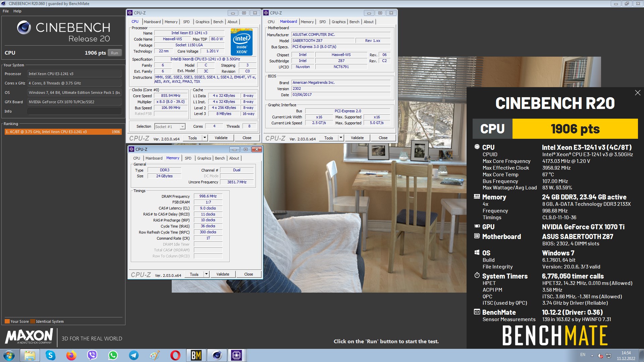Image resolution: width=644 pixels, height=362 pixels.
Task: Switch to Graphics tab in Mainboard CPU-Z window
Action: [339, 22]
